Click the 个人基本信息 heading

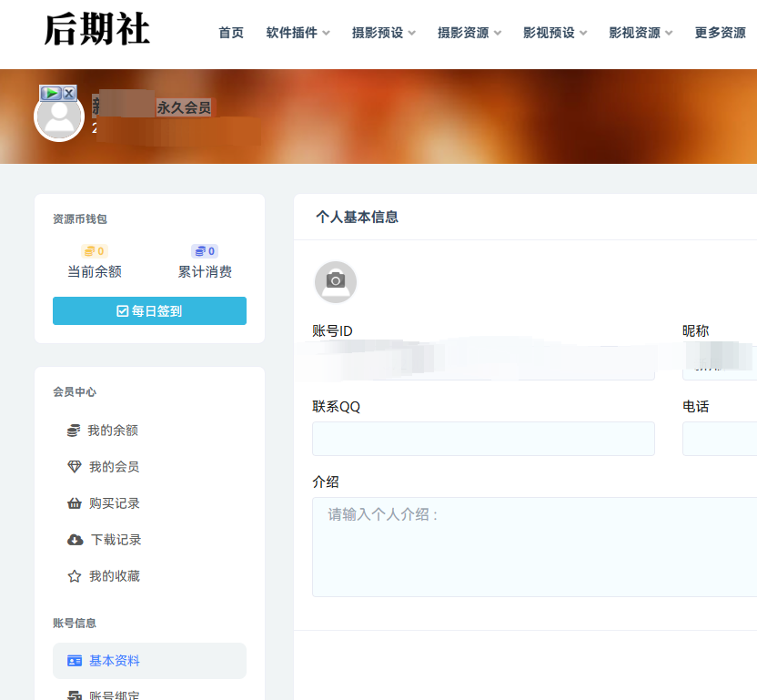(x=358, y=217)
